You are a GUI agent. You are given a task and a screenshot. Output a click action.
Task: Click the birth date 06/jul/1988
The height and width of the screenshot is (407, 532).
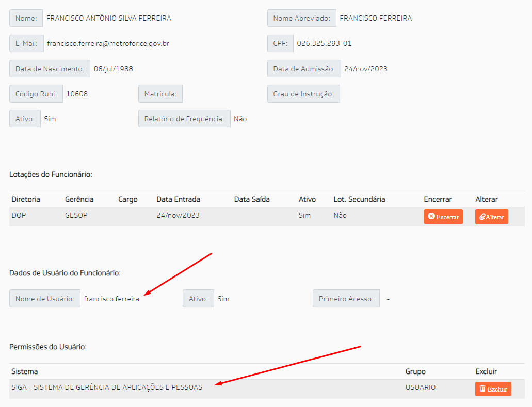(114, 69)
